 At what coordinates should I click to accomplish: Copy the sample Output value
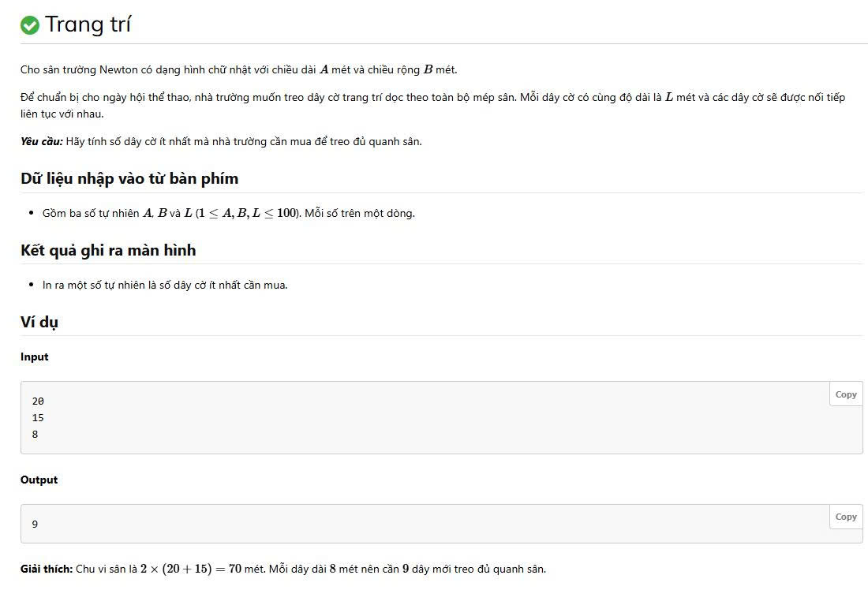click(845, 517)
